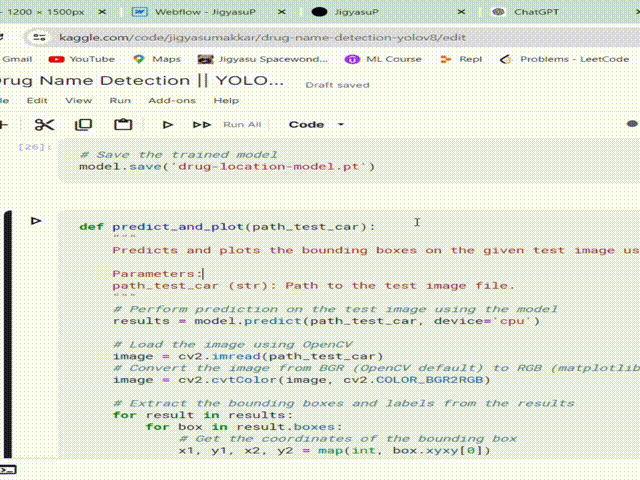Open the Edit menu
640x480 pixels.
37,100
